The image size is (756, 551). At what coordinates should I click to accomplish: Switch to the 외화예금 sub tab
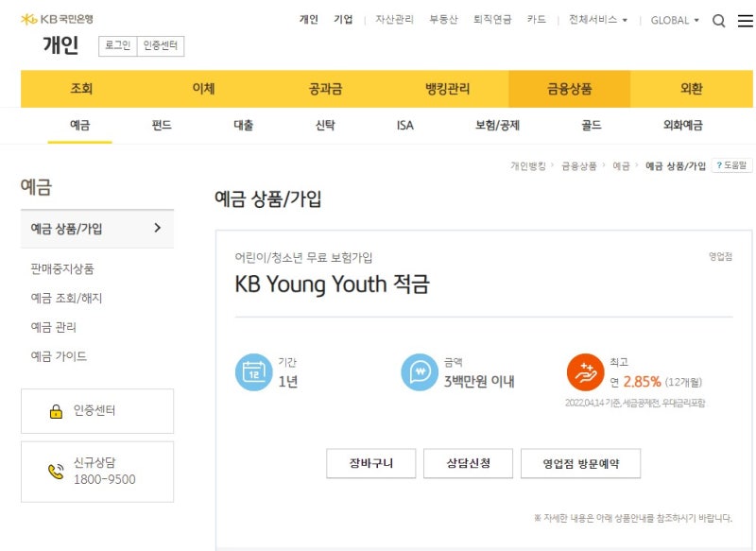pyautogui.click(x=682, y=126)
